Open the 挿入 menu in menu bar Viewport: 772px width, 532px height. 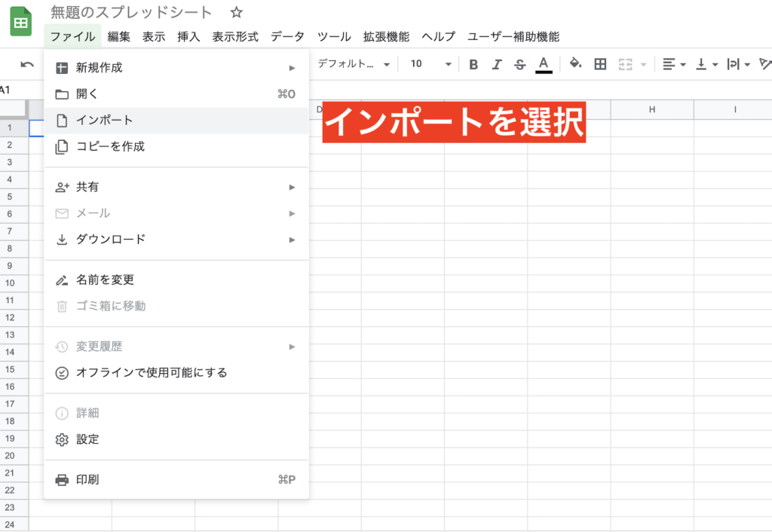(x=188, y=36)
